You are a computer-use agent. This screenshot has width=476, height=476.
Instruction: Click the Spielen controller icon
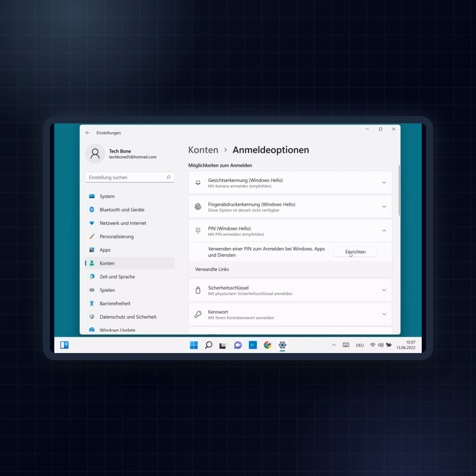point(92,290)
